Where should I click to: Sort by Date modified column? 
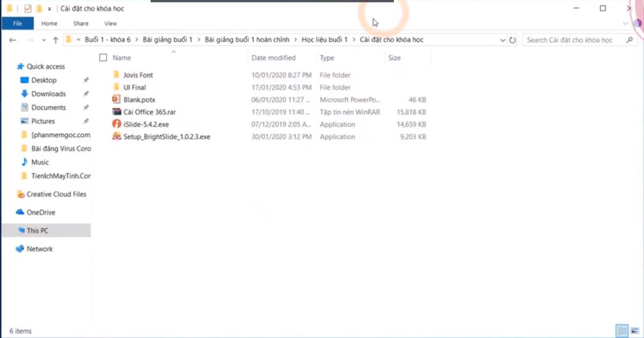point(273,57)
